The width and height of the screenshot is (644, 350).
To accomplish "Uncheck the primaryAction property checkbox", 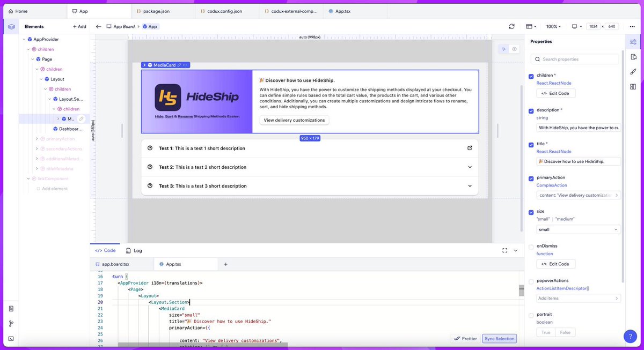I will tap(531, 178).
